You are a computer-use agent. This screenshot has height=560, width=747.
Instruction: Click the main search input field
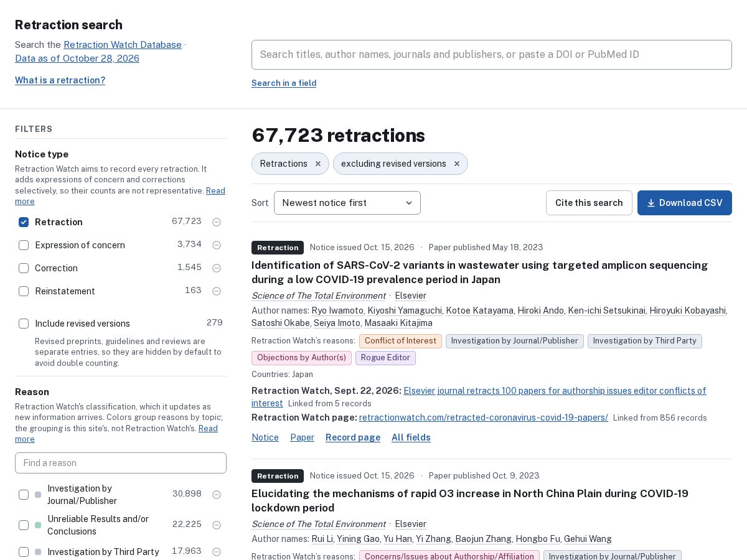click(492, 55)
